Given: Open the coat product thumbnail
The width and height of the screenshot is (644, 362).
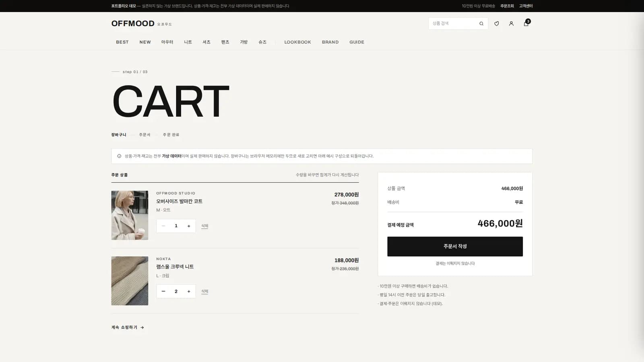Looking at the screenshot, I should click(130, 215).
